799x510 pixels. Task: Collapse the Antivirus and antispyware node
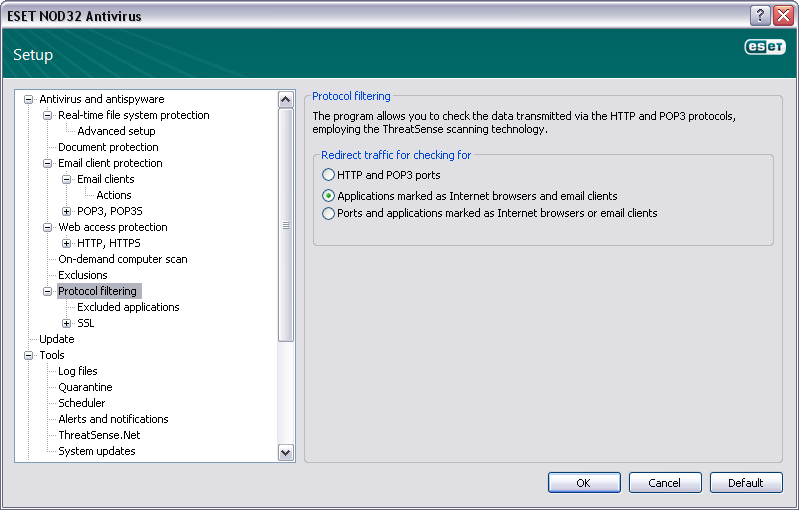click(x=29, y=99)
